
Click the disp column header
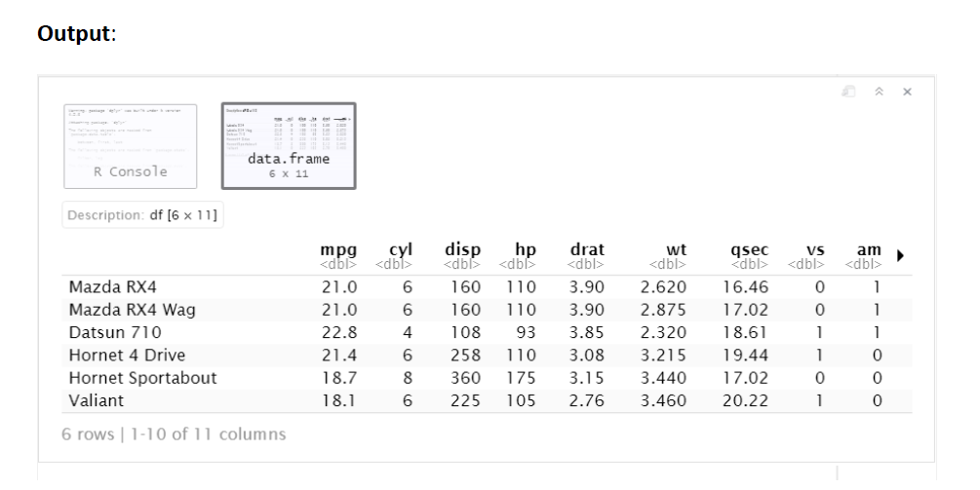coord(462,256)
